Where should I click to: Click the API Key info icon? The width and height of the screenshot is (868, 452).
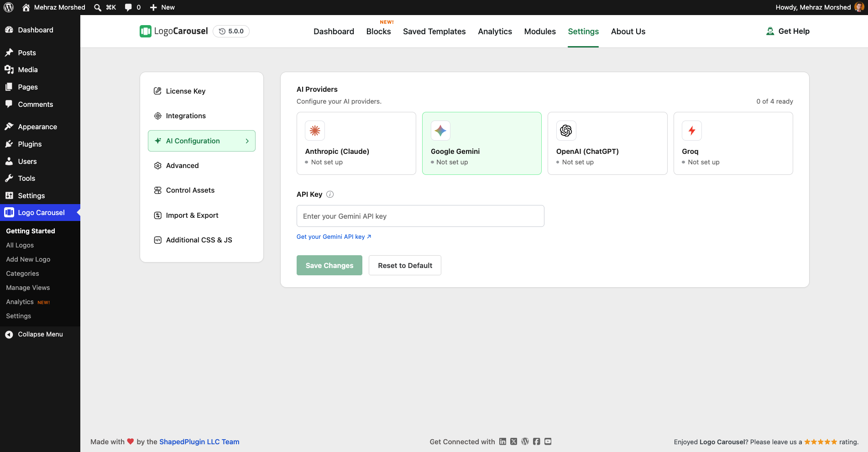click(x=330, y=194)
